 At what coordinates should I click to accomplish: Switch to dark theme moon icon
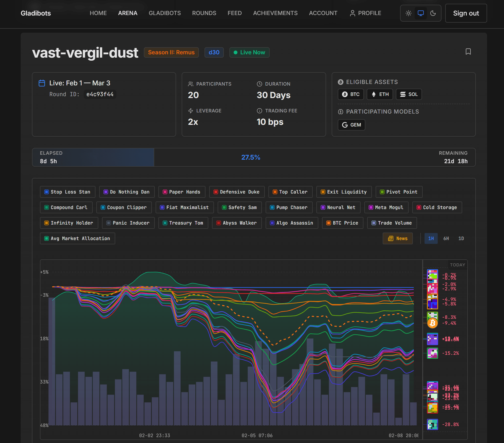pyautogui.click(x=433, y=13)
